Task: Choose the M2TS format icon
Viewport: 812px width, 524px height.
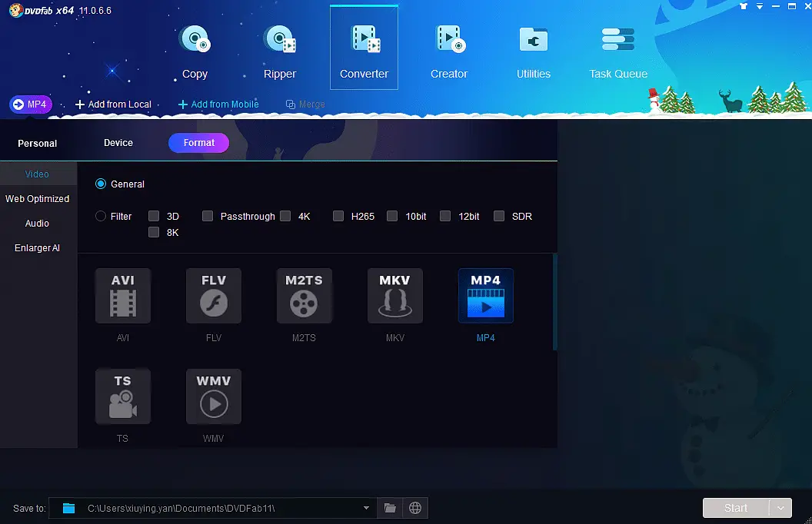Action: [x=304, y=295]
